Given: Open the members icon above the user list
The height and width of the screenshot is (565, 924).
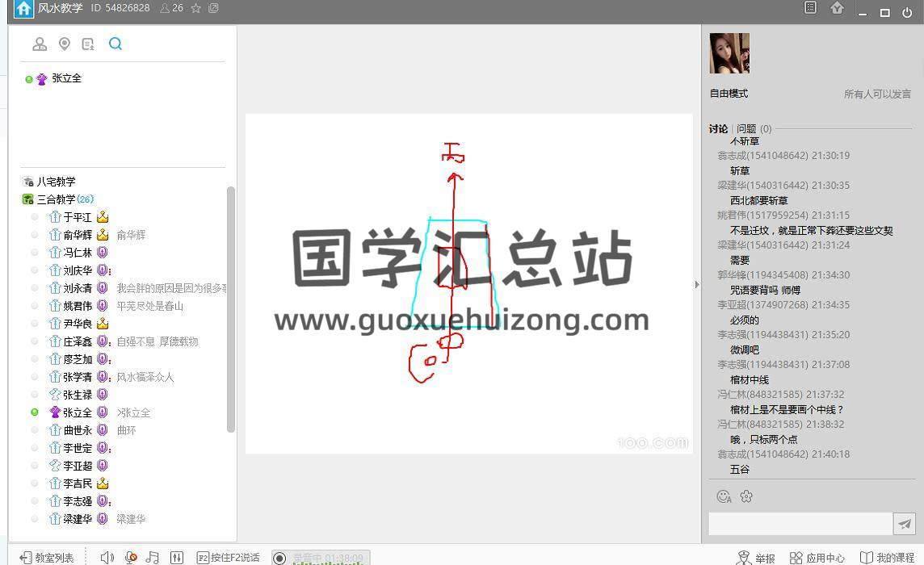Looking at the screenshot, I should [40, 44].
